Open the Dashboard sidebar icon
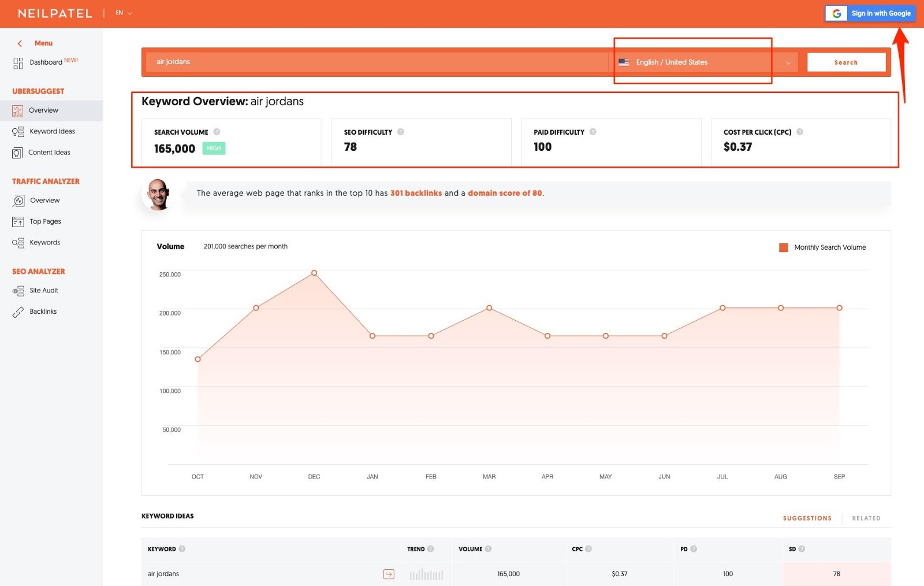The image size is (924, 586). coord(18,63)
